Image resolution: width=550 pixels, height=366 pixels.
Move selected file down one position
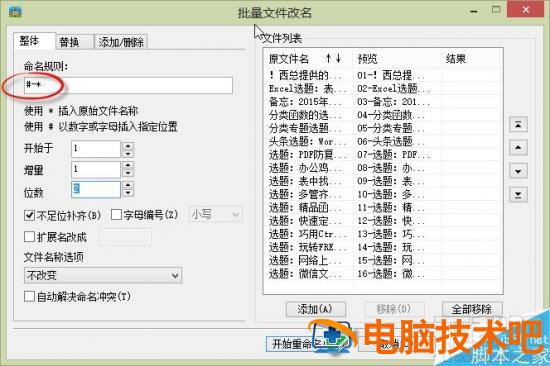point(518,171)
